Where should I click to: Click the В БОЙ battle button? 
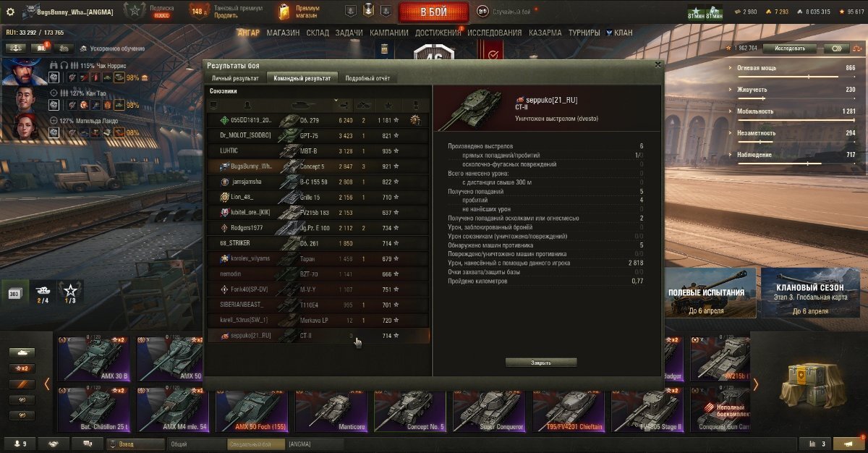pos(433,12)
